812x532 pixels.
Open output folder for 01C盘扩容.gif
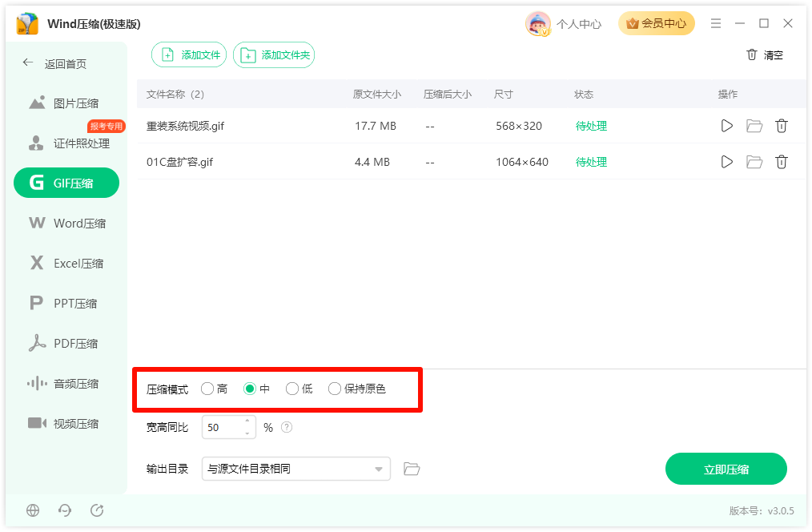(x=754, y=162)
